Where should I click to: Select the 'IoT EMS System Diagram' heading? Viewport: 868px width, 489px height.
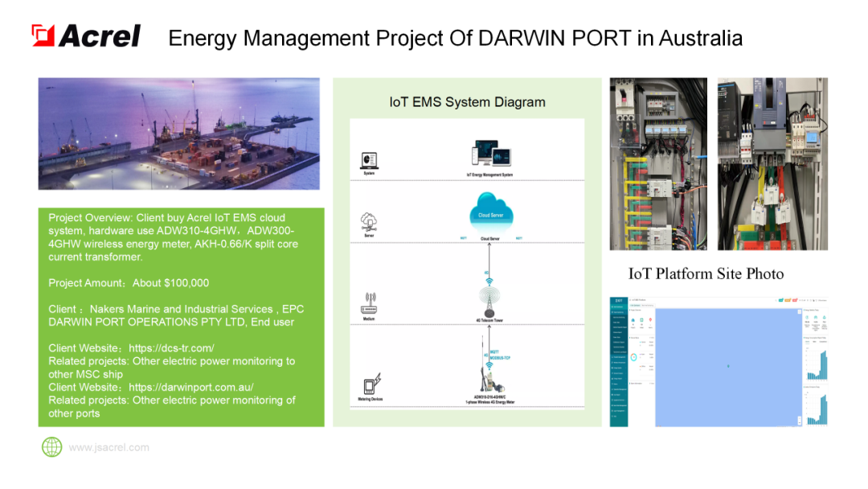[467, 102]
